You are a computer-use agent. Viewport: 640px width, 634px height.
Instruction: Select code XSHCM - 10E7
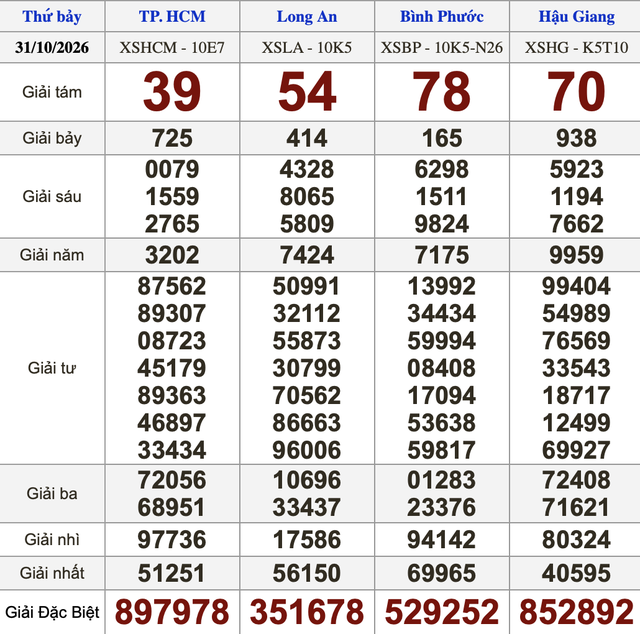tap(172, 48)
